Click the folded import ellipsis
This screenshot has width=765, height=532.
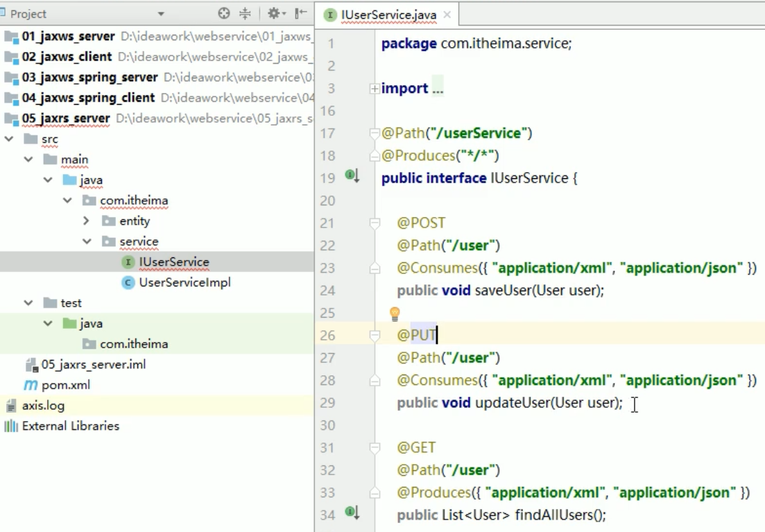tap(438, 88)
